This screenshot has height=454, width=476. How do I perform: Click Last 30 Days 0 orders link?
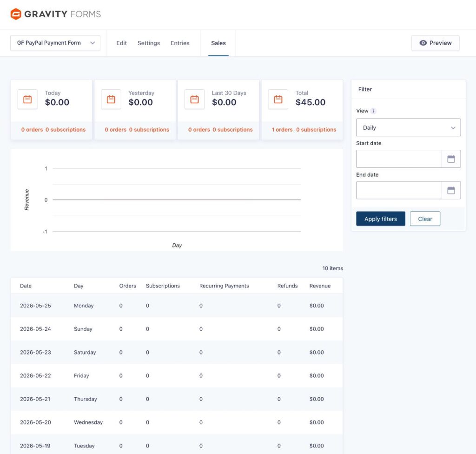[199, 130]
